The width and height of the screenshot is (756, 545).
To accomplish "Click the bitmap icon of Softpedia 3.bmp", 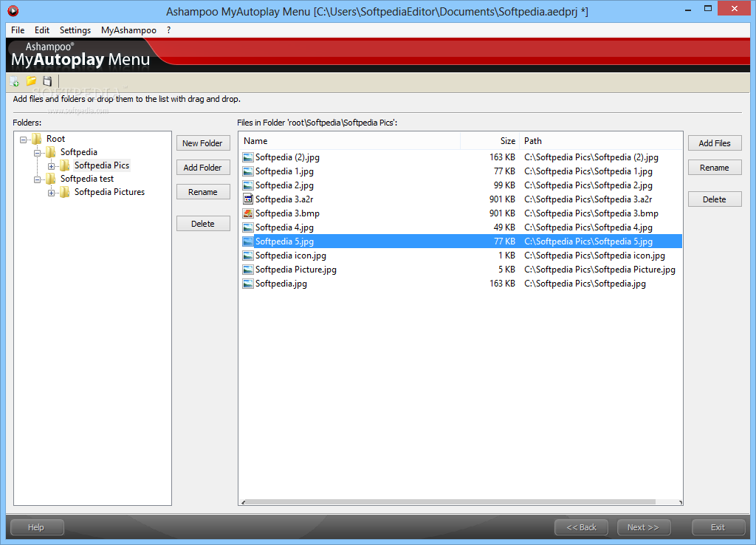I will click(x=248, y=213).
